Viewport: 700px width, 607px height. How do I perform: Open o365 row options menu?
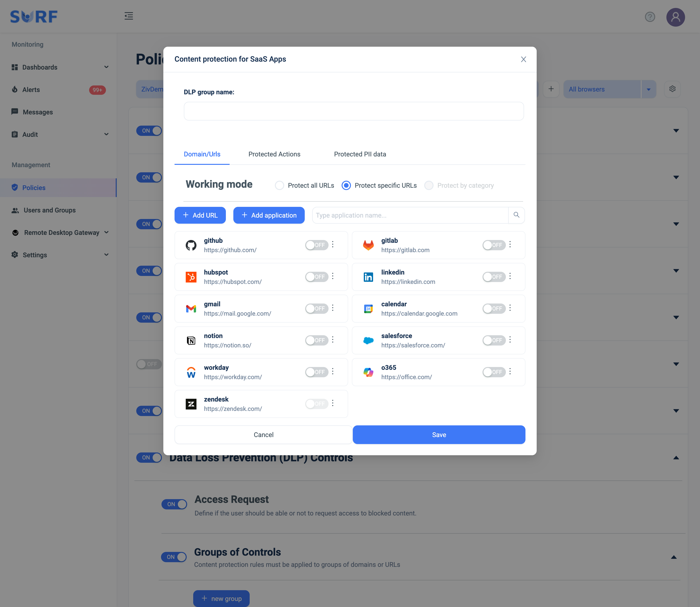510,372
